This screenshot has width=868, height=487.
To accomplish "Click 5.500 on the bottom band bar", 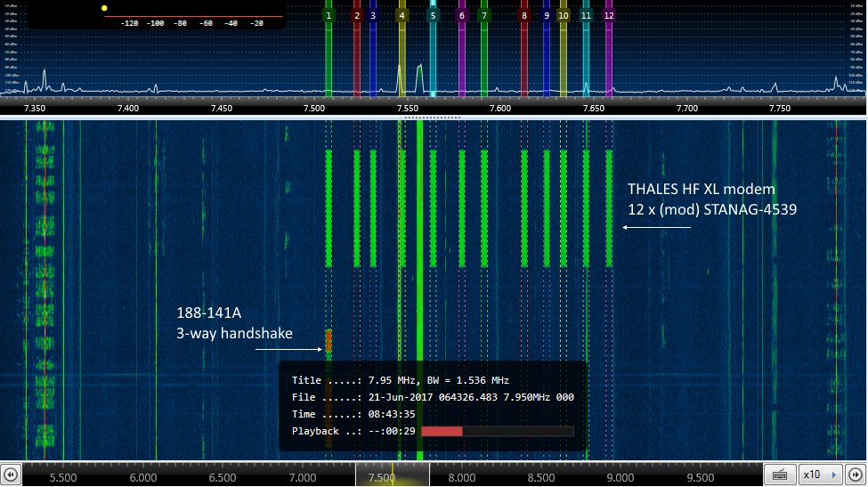I will [63, 477].
